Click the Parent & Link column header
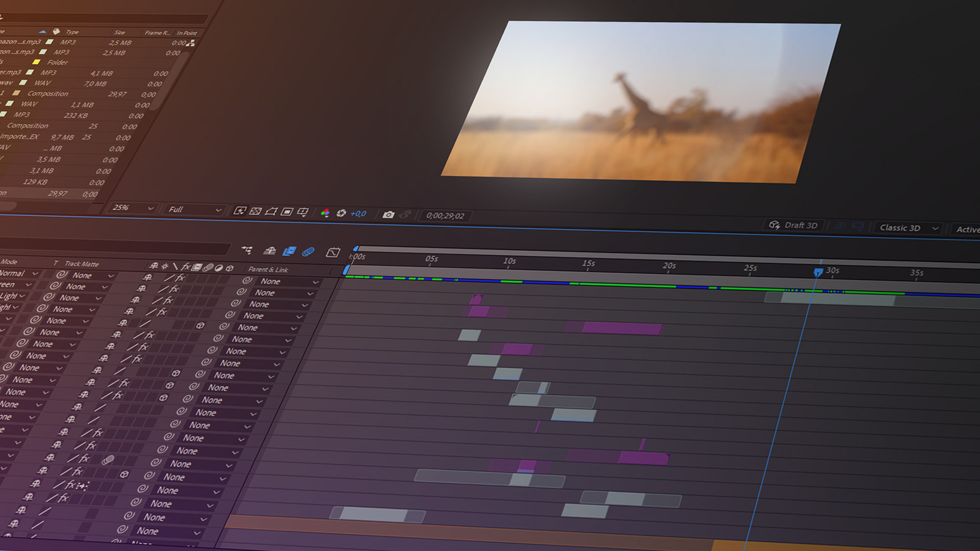The image size is (980, 551). click(268, 269)
